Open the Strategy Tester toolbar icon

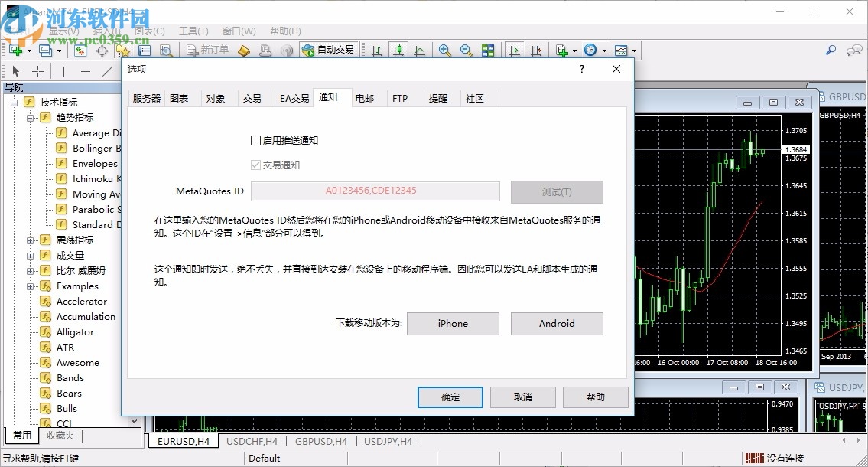click(166, 51)
